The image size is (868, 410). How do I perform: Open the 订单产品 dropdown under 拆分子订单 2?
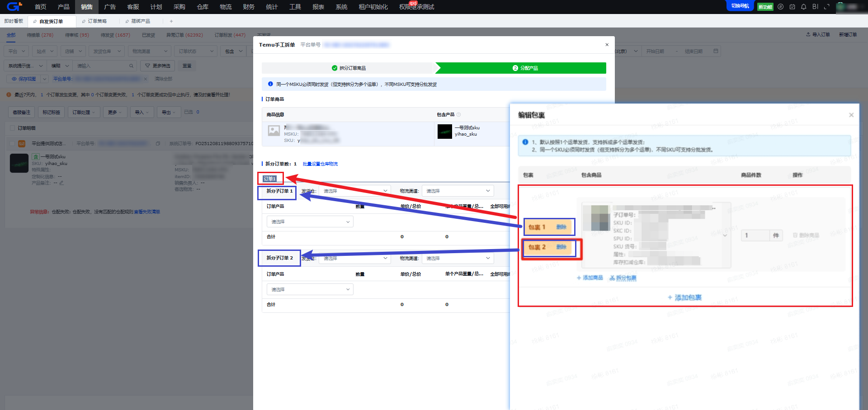tap(310, 289)
